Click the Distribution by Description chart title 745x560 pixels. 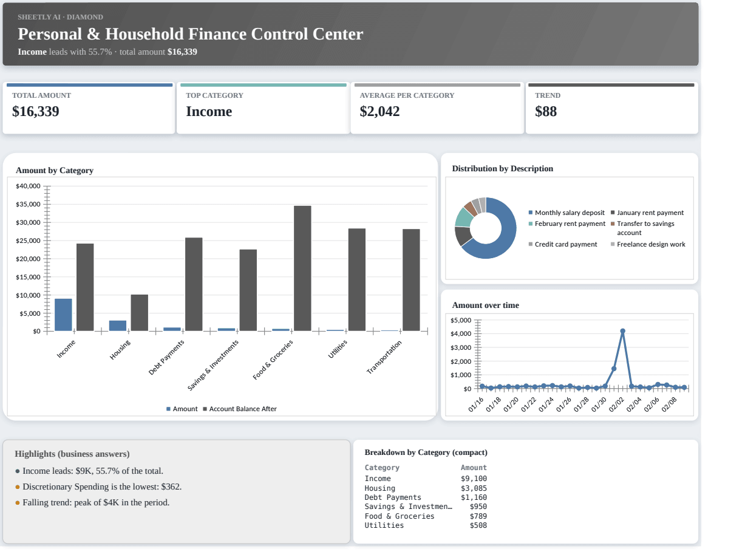pos(502,168)
